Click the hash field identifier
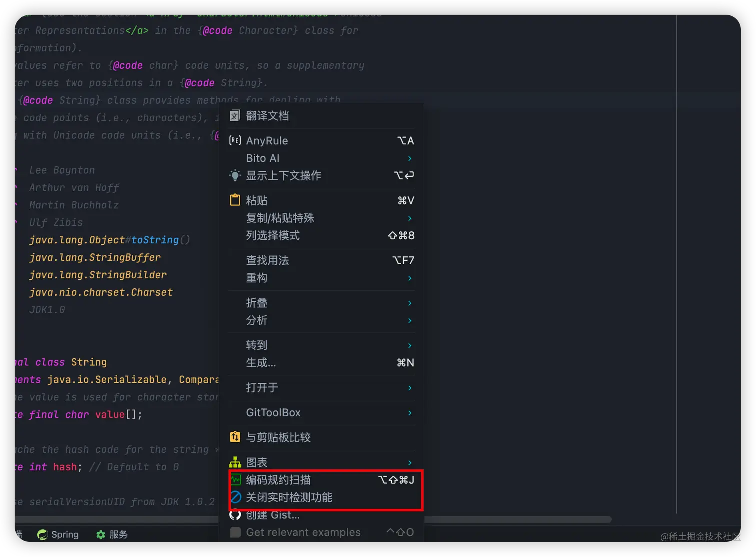This screenshot has height=557, width=756. (65, 467)
